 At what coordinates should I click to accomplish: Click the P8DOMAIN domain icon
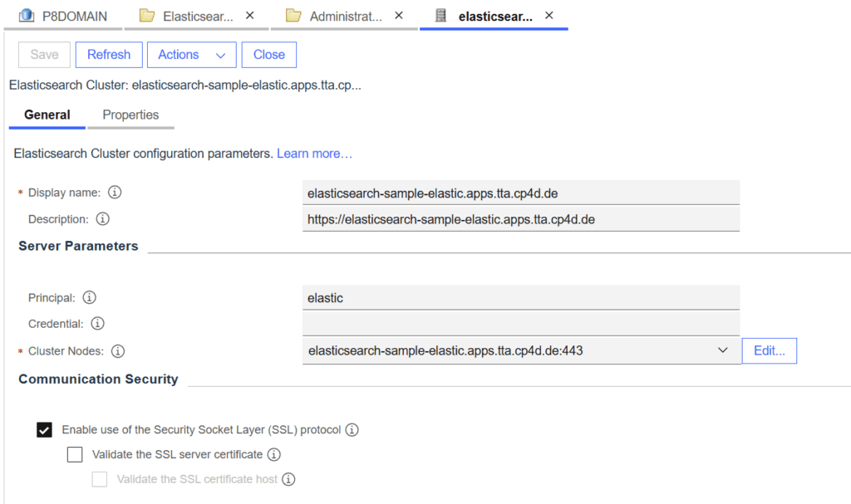(26, 16)
